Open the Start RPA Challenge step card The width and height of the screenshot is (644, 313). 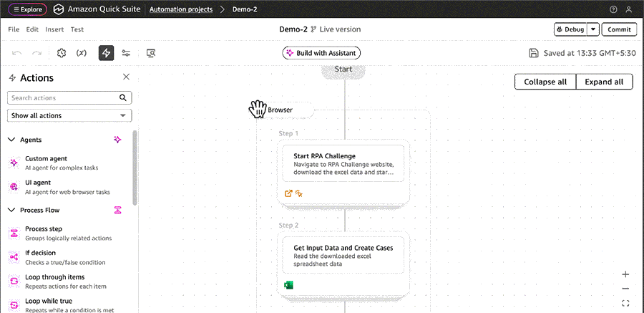click(343, 163)
